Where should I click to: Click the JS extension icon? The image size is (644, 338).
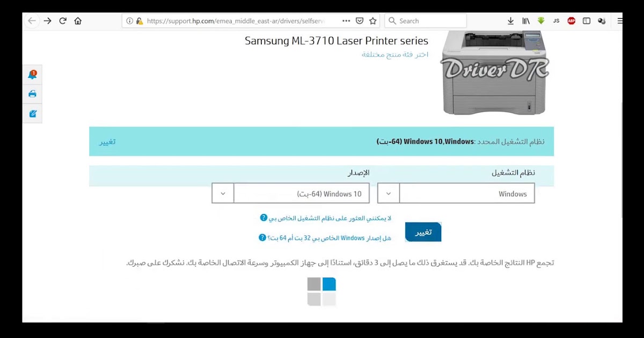click(x=556, y=21)
